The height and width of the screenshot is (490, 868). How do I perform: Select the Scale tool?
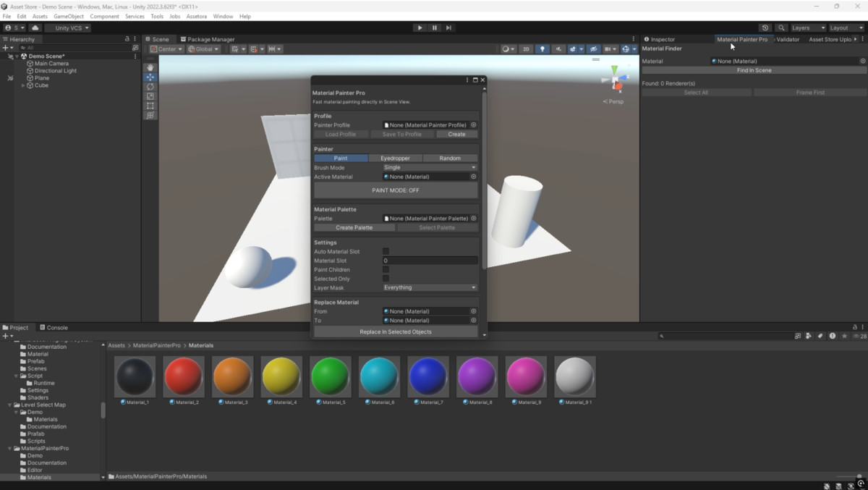tap(150, 96)
